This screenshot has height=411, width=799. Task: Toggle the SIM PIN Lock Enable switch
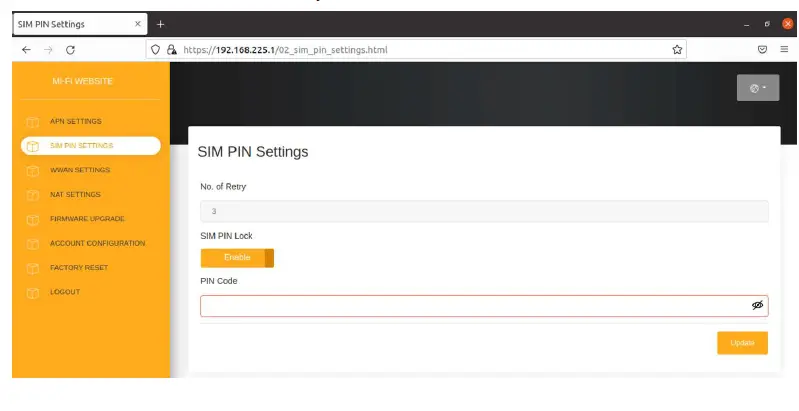click(237, 258)
